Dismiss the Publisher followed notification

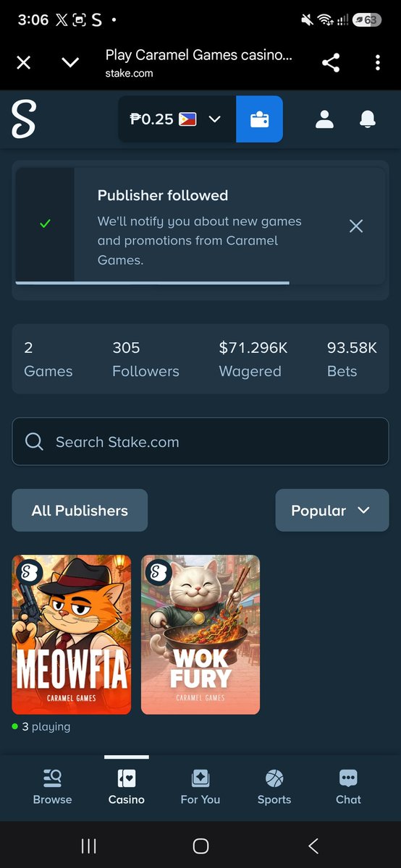[356, 226]
